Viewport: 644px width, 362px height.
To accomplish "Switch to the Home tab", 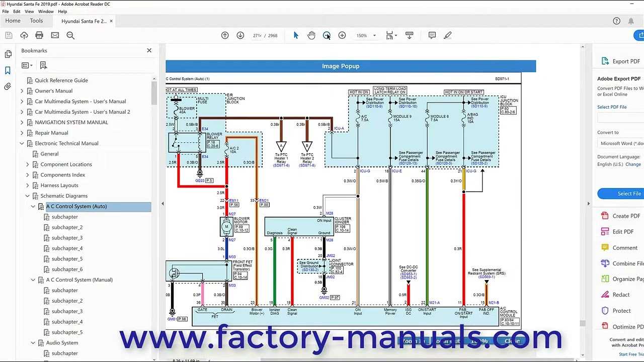I will (13, 21).
